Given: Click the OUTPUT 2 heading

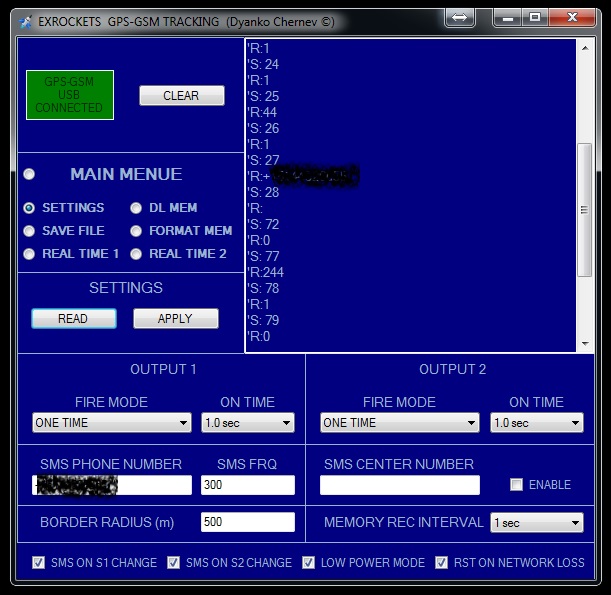Looking at the screenshot, I should coord(453,369).
